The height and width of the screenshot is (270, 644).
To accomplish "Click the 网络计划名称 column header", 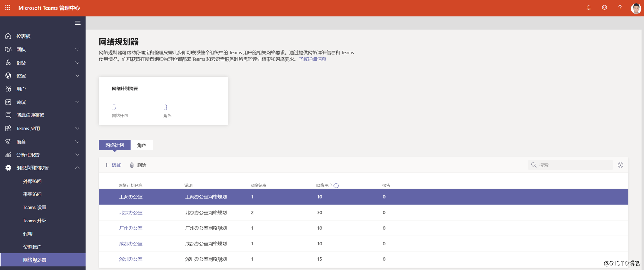I will coord(131,185).
